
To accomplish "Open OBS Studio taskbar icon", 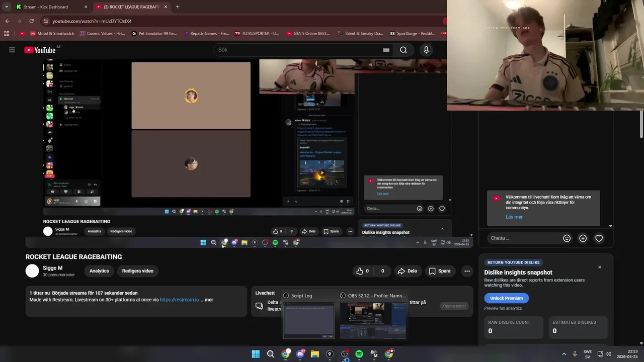I will click(345, 354).
